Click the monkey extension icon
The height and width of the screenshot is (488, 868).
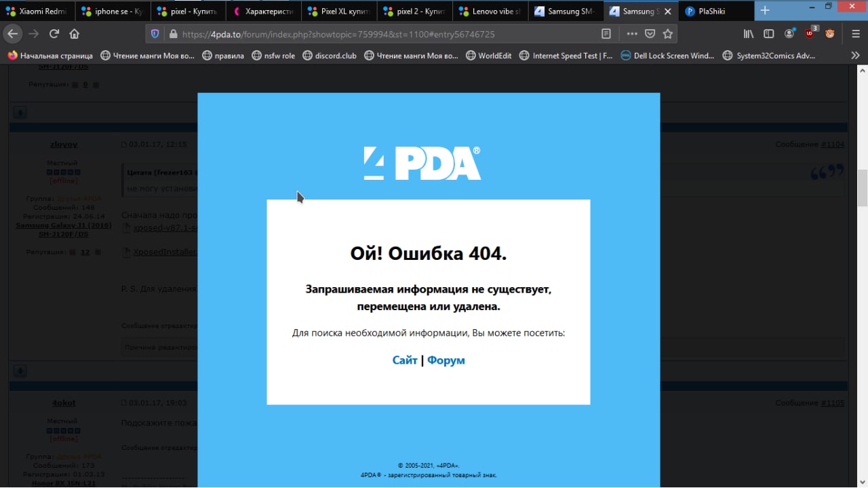pyautogui.click(x=830, y=34)
